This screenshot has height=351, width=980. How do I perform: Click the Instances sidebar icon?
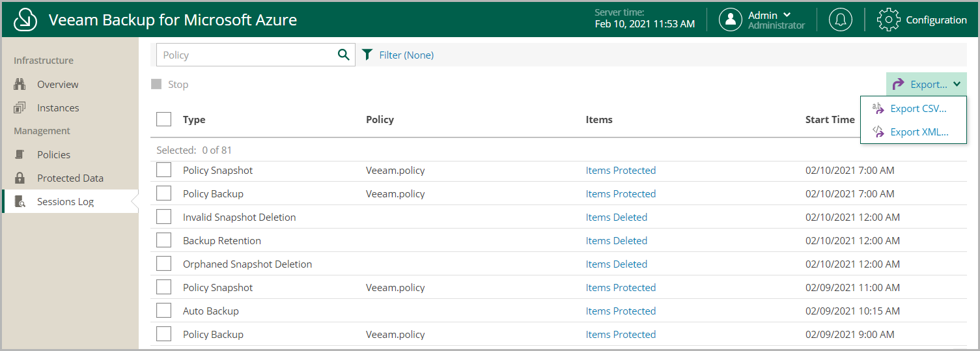tap(20, 107)
